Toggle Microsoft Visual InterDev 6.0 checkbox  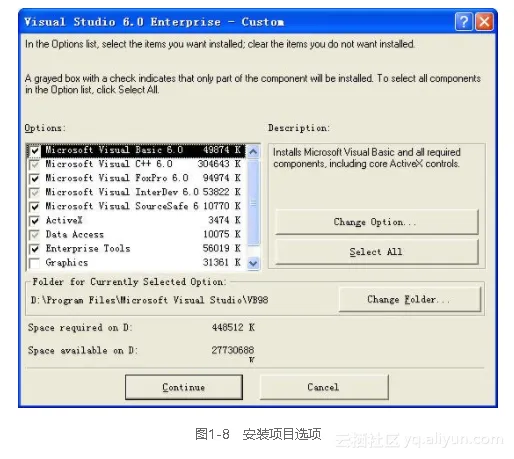tap(34, 193)
